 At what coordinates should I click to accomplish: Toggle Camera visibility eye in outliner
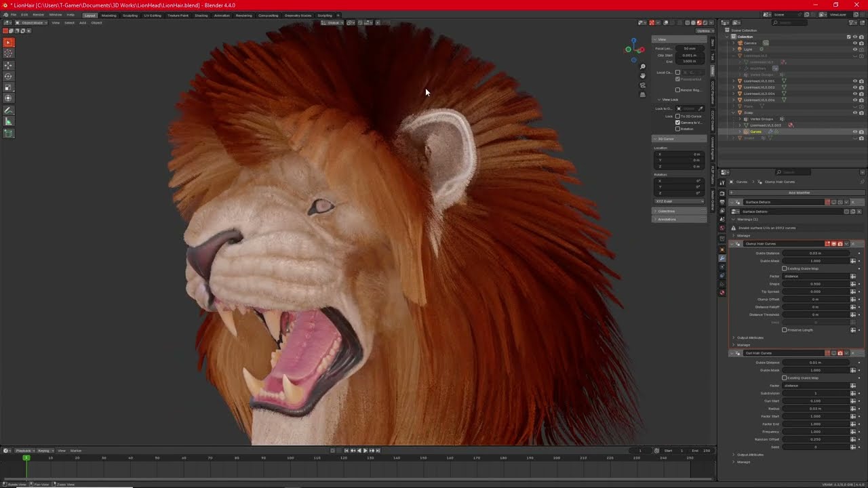click(x=855, y=43)
